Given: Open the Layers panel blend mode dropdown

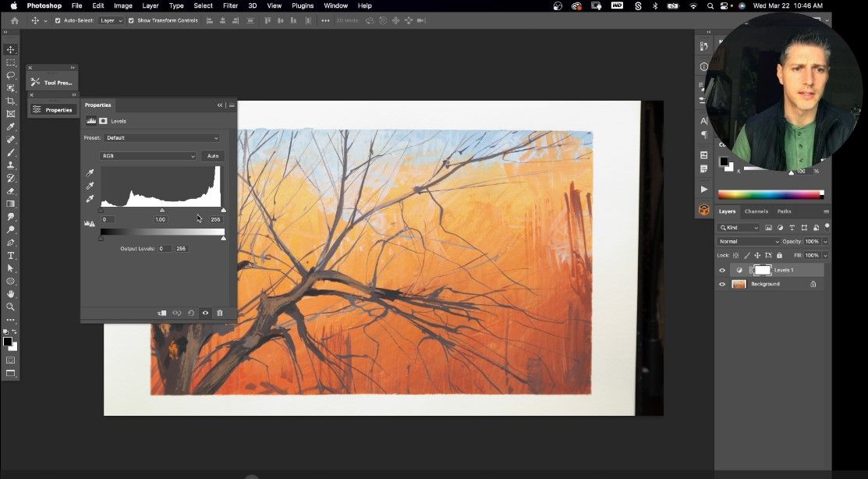Looking at the screenshot, I should click(749, 241).
